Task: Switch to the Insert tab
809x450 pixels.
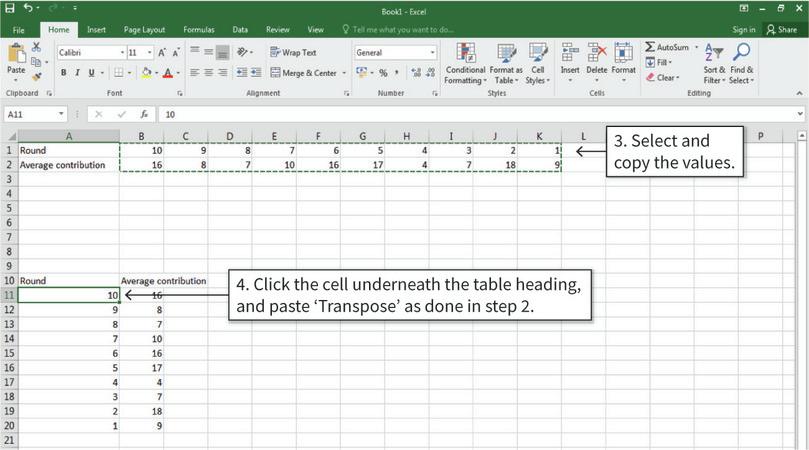Action: 96,30
